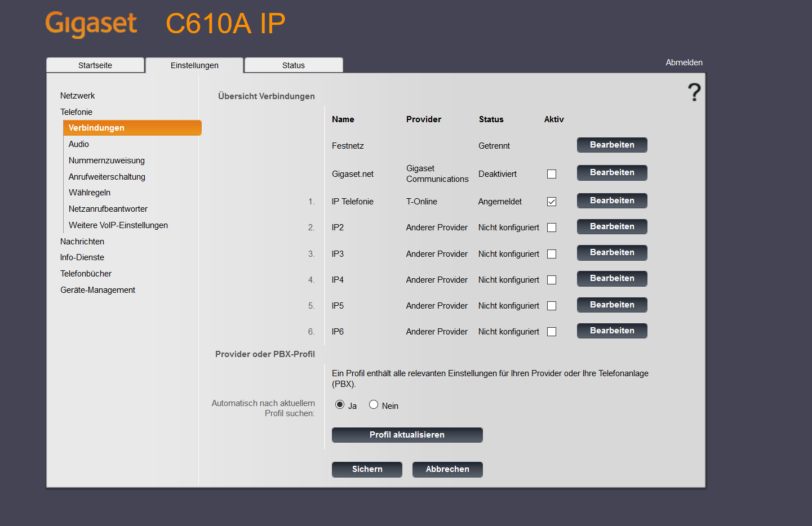Screen dimensions: 812x526
Task: Click Bearbeiten for IP2
Action: [x=612, y=226]
